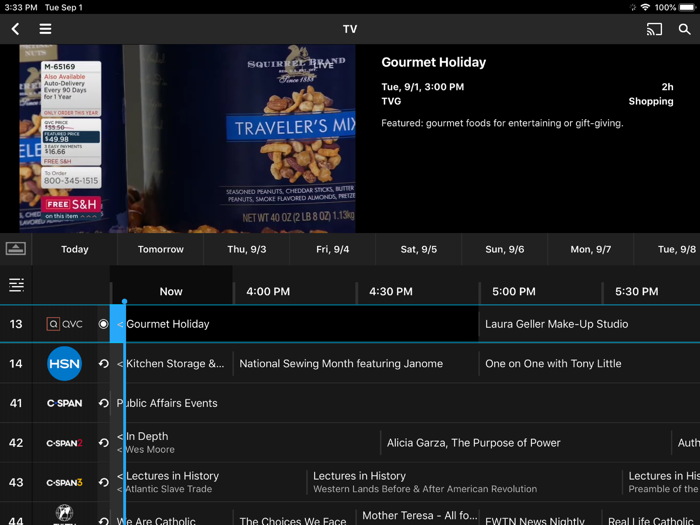Select channel number 14

(x=16, y=363)
